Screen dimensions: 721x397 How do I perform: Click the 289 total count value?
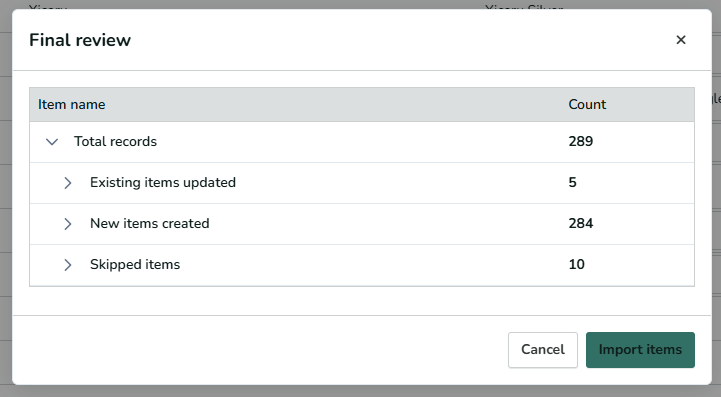coord(580,141)
